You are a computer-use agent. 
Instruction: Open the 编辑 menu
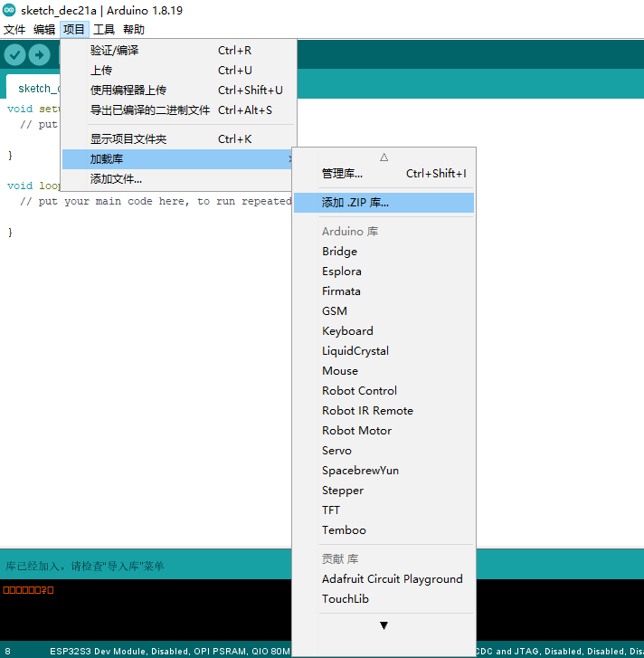coord(44,29)
